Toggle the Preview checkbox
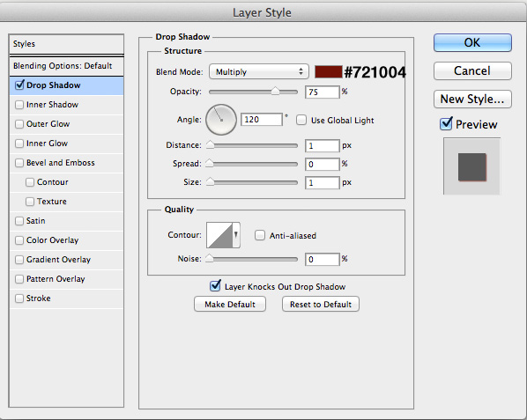Screen dimensions: 527x420 446,124
